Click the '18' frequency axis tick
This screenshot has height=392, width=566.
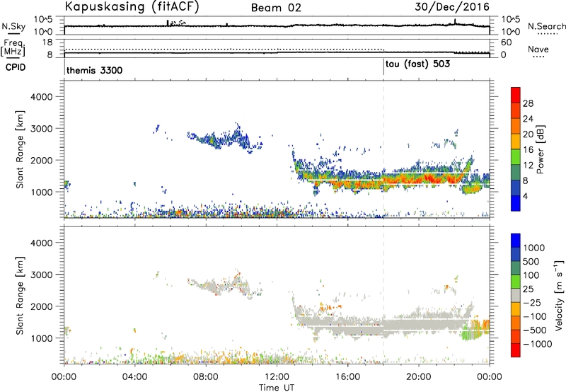tap(47, 42)
